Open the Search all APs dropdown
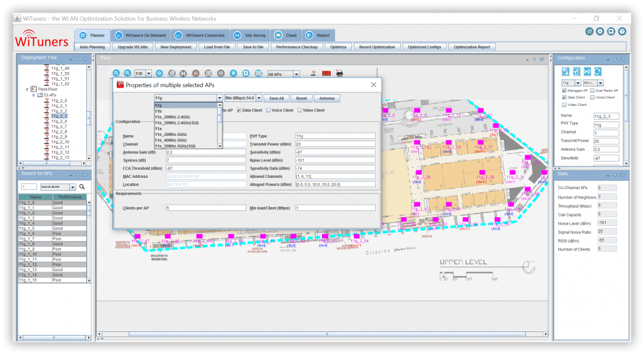644x355 pixels. pos(73,187)
